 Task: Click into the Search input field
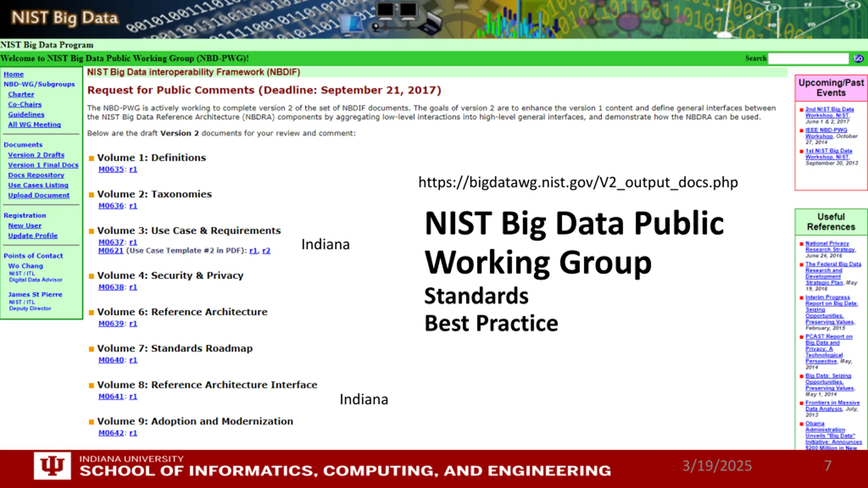click(809, 59)
